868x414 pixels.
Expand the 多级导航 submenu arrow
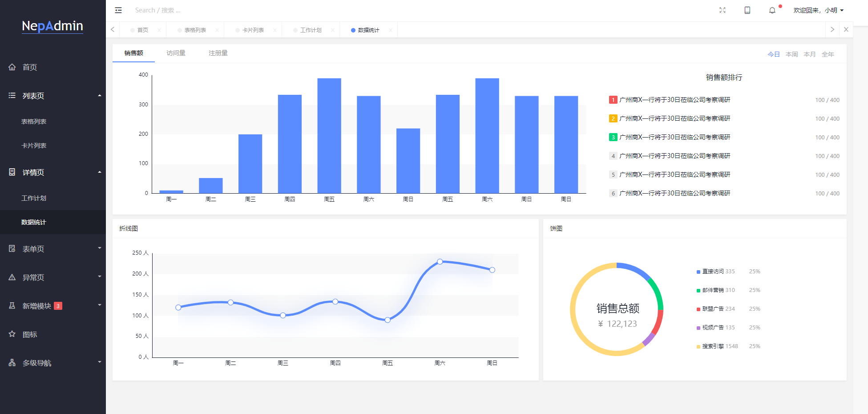tap(100, 362)
